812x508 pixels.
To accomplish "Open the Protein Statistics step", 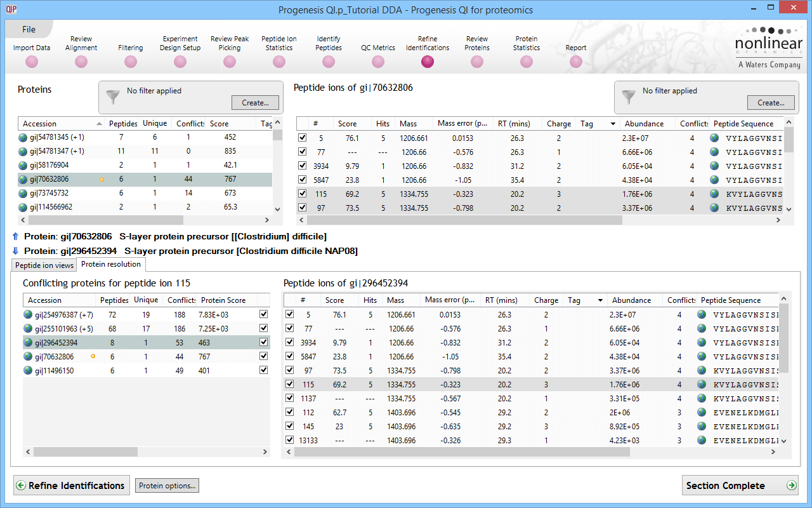I will point(527,62).
